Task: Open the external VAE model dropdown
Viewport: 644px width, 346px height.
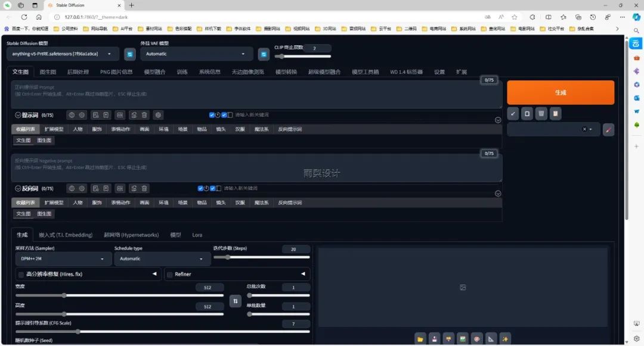Action: point(197,54)
